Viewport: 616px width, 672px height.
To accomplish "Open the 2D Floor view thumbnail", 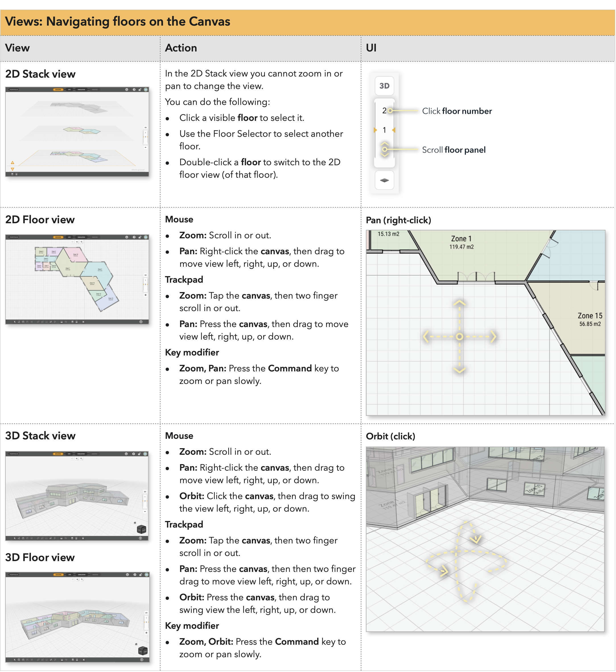I will (x=77, y=279).
